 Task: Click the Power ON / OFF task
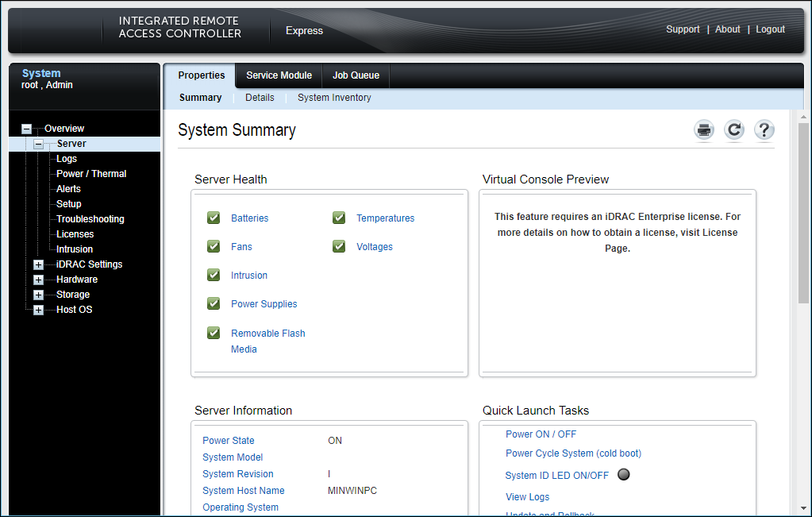[541, 434]
